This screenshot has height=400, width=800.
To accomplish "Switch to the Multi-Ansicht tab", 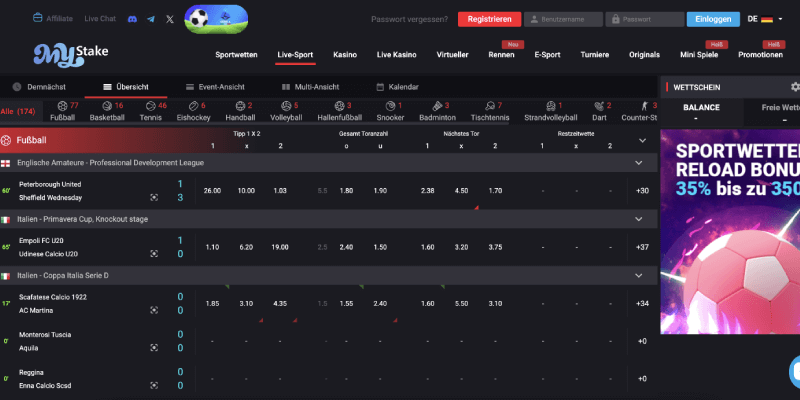I will point(310,87).
